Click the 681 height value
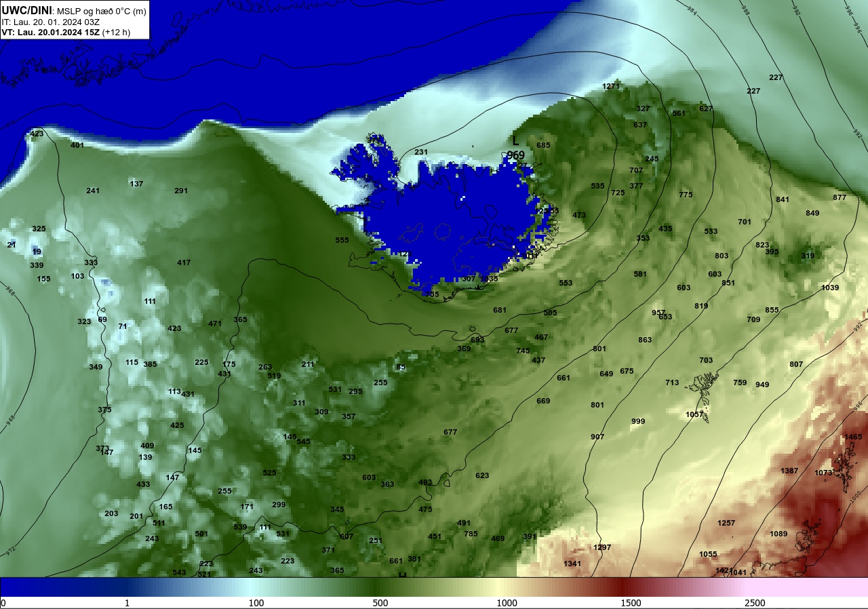 [x=500, y=310]
